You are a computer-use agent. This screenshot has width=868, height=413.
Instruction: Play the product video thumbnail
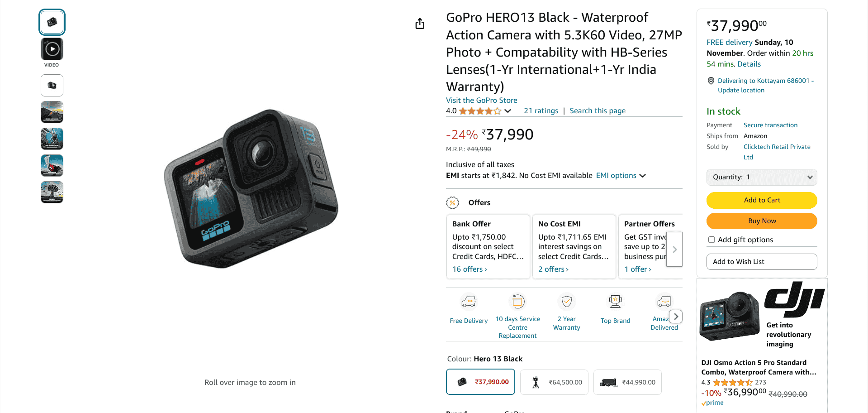(x=52, y=49)
